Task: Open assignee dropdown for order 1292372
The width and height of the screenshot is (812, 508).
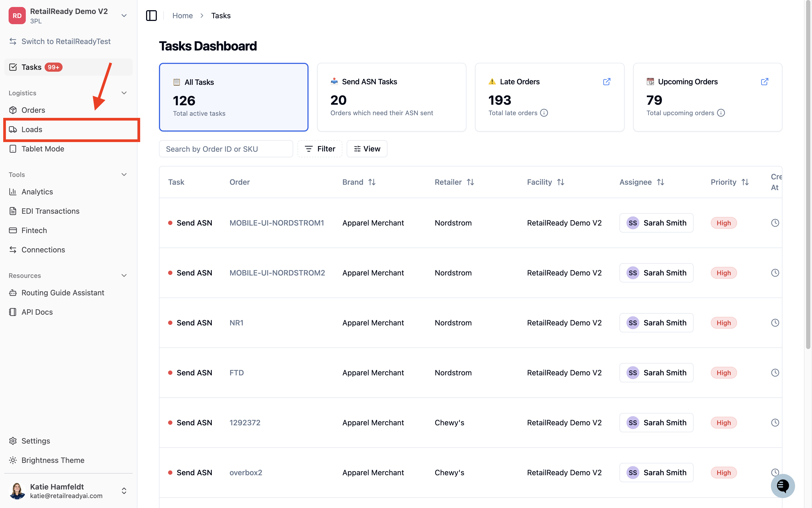Action: (656, 422)
